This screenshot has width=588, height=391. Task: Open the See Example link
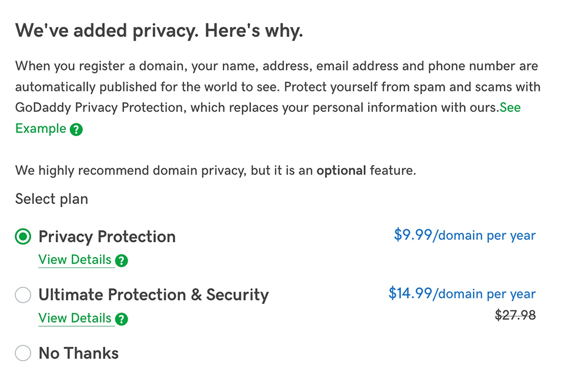click(x=510, y=108)
